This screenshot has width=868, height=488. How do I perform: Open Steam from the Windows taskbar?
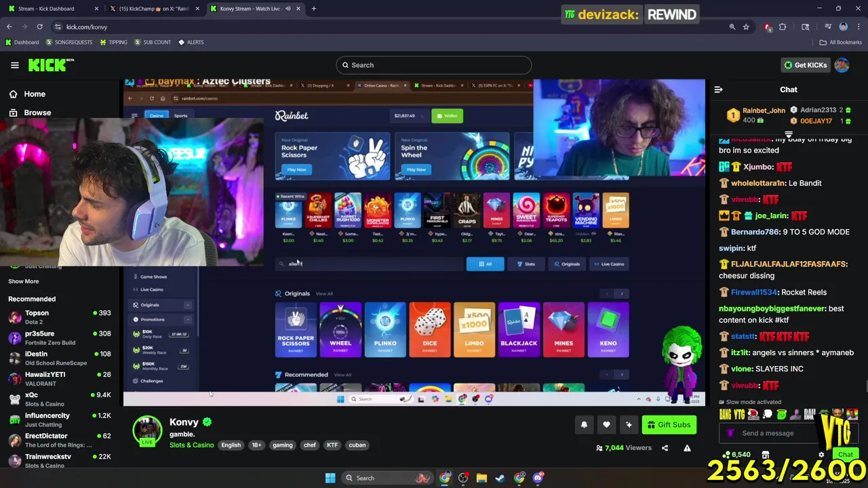(500, 478)
